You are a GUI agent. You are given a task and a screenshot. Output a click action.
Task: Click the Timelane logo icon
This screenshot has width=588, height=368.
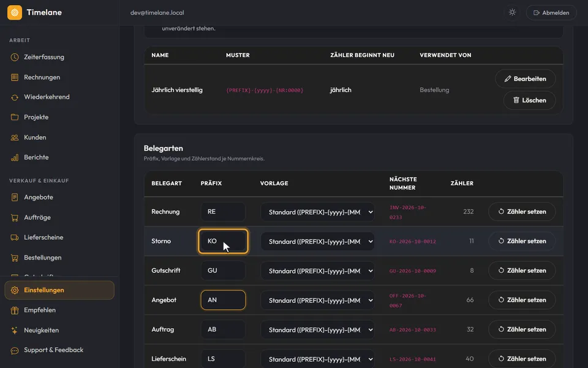coord(15,12)
